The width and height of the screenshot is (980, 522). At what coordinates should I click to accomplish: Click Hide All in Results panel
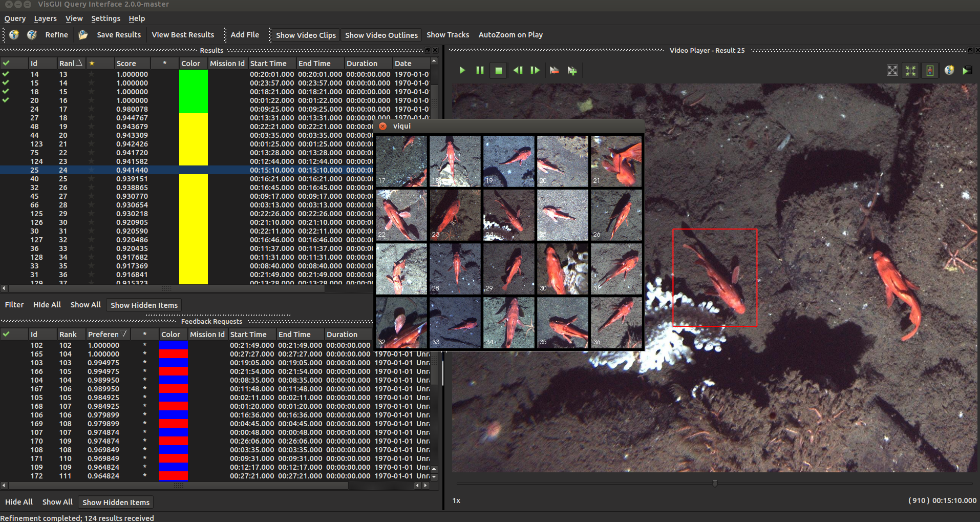click(47, 304)
